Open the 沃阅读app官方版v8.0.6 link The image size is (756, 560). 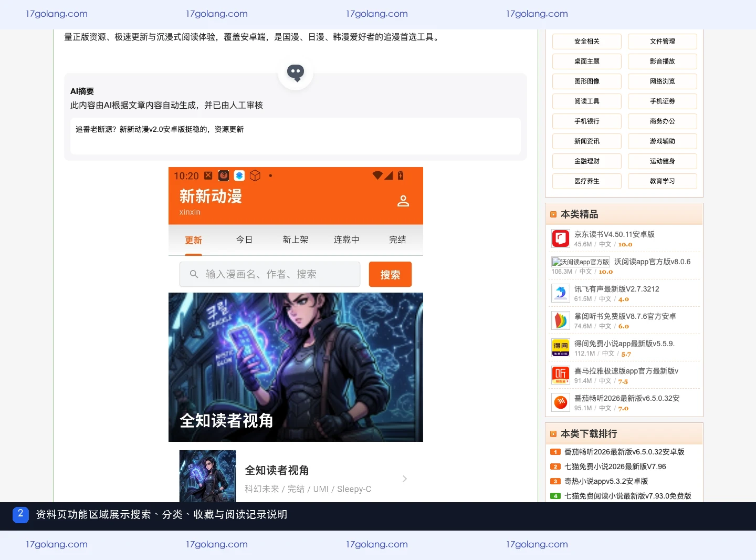[x=652, y=262]
